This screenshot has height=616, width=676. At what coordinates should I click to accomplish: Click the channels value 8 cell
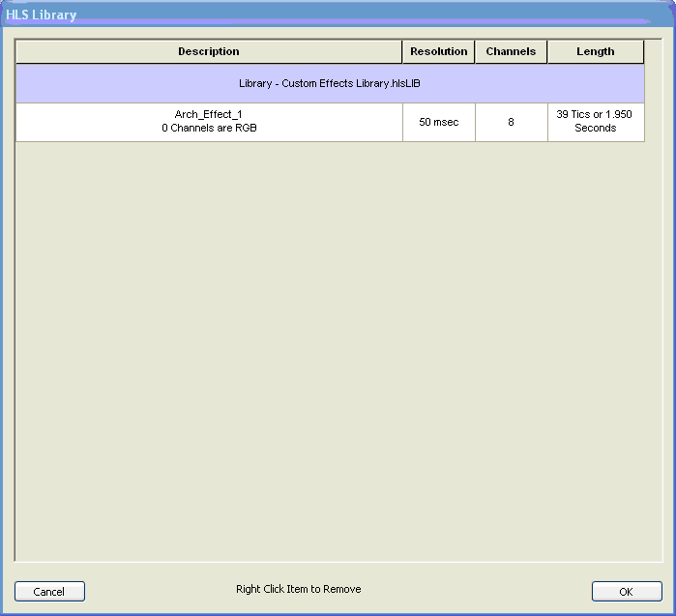[x=512, y=122]
